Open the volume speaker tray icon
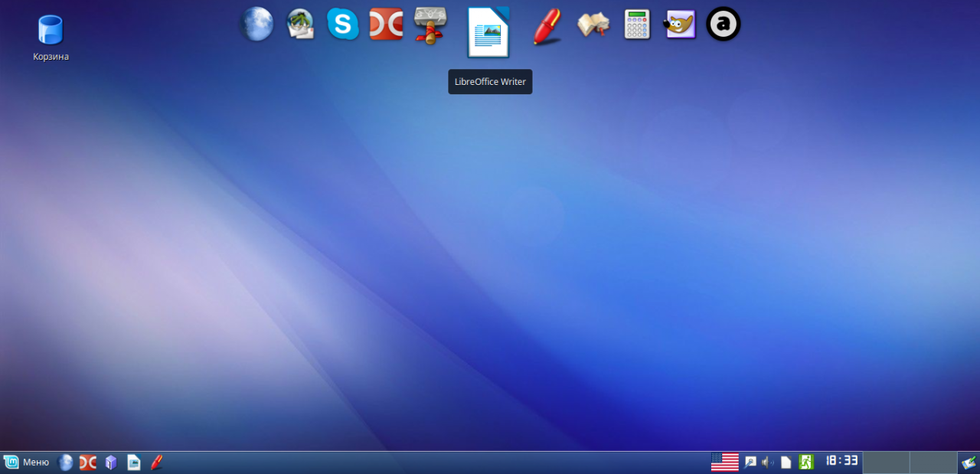The height and width of the screenshot is (474, 980). pos(768,463)
